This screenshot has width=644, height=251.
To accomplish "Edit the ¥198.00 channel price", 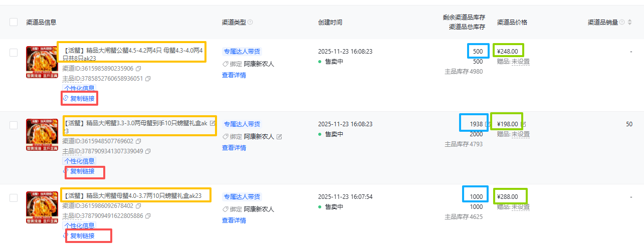I will tap(523, 124).
